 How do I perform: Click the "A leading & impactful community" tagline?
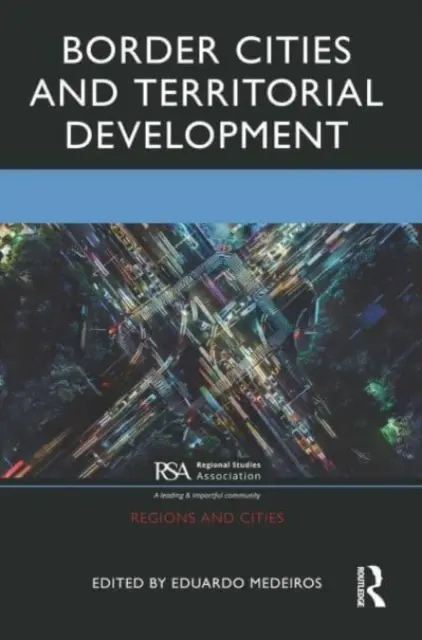coord(207,496)
